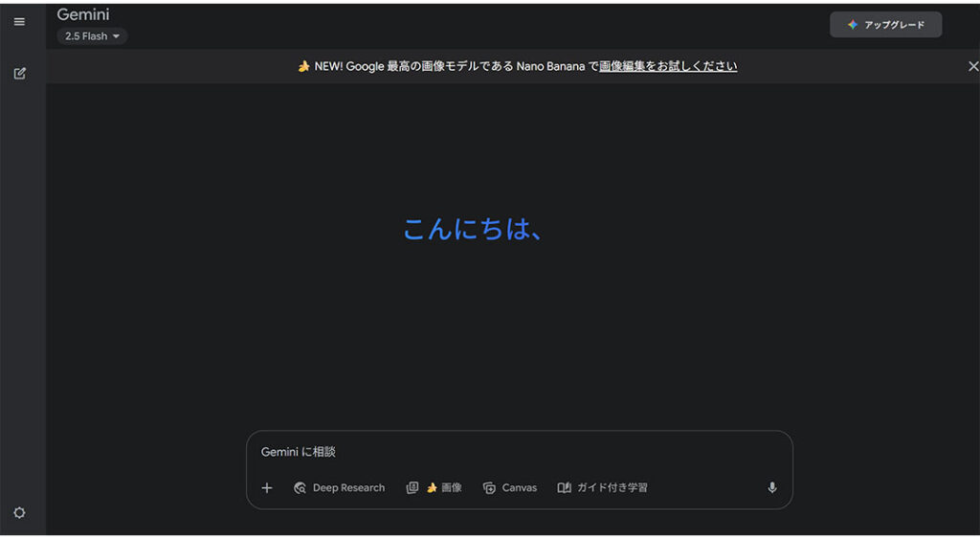Select ガイド付き学習 from the input toolbar
Screen dimensions: 980x539
click(612, 487)
